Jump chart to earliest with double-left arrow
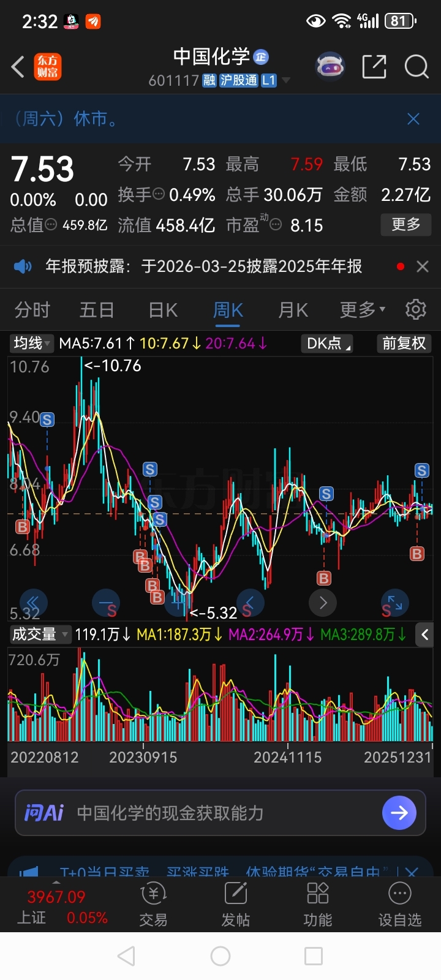The height and width of the screenshot is (980, 441). tap(32, 603)
